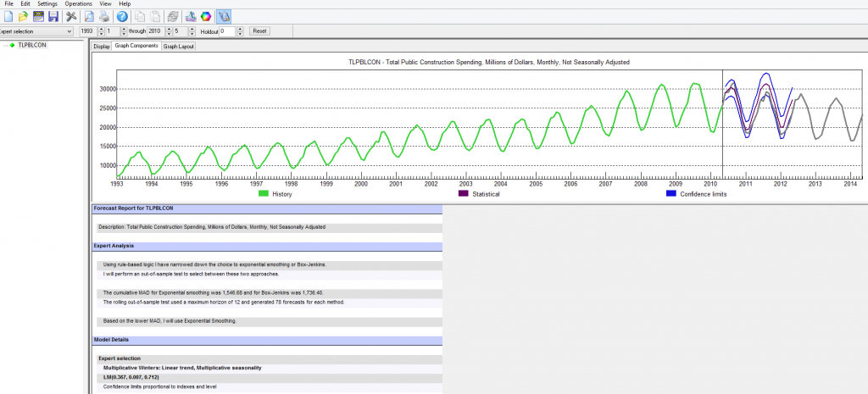Click the grayed refresh arrows icon

tap(172, 17)
